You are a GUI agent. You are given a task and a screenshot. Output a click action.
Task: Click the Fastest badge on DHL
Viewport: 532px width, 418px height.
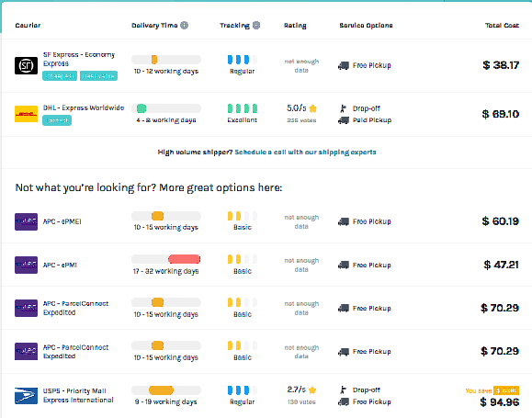pyautogui.click(x=57, y=120)
